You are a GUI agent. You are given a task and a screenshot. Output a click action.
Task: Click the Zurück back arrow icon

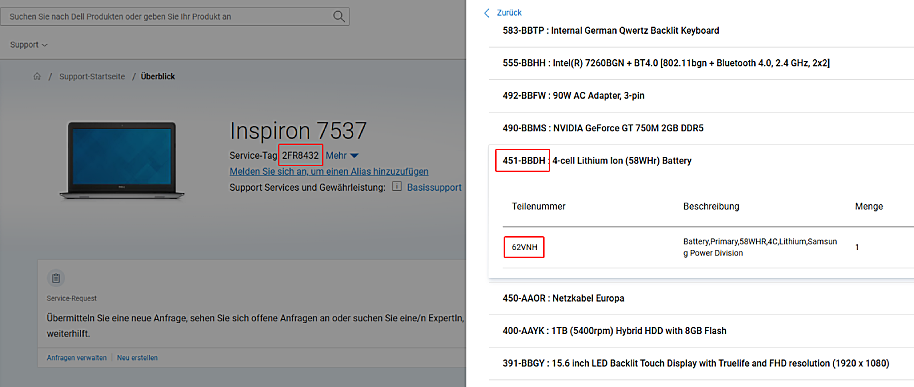487,12
